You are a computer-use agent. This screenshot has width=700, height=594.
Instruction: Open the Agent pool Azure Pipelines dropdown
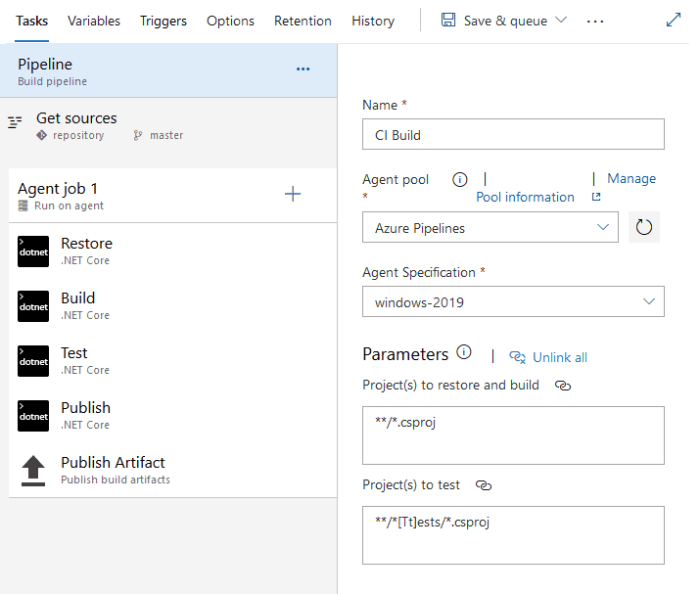(490, 228)
